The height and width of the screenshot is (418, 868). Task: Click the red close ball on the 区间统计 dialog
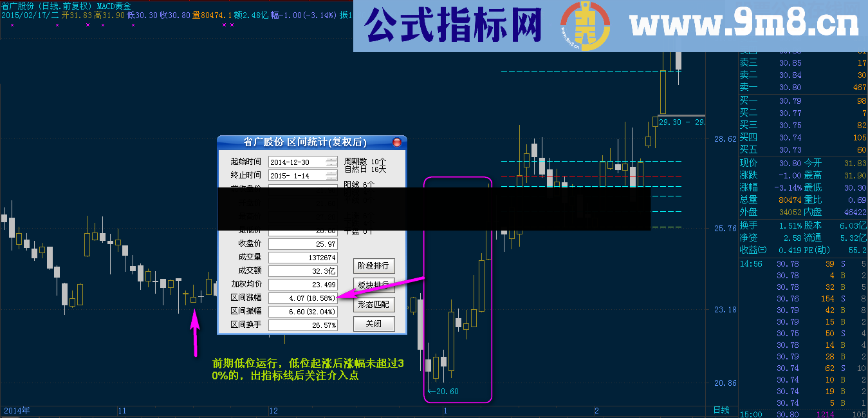coord(396,141)
